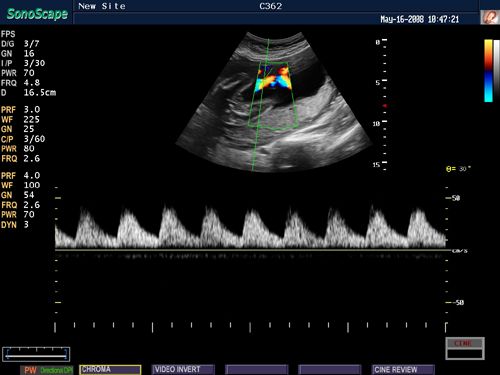This screenshot has width=500, height=375.
Task: Click the spectral Doppler baseline
Action: pos(253,249)
